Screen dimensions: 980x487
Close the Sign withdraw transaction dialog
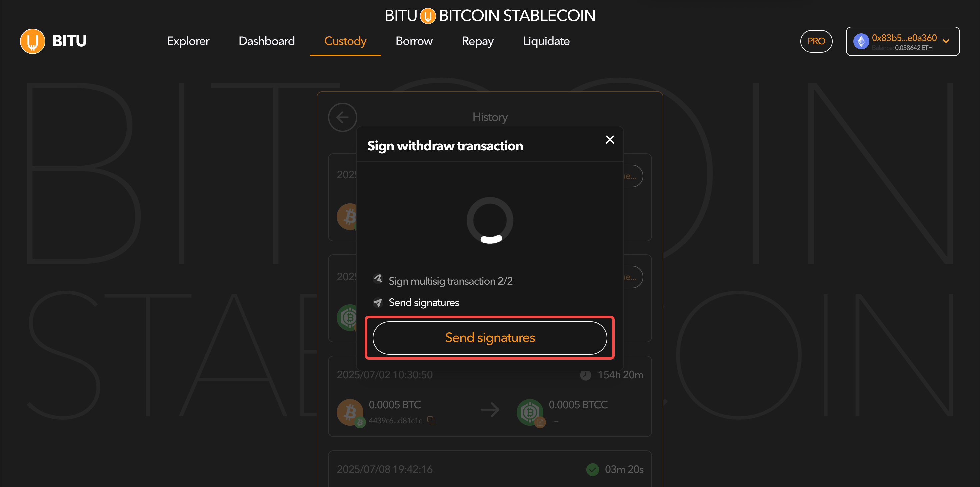point(609,140)
